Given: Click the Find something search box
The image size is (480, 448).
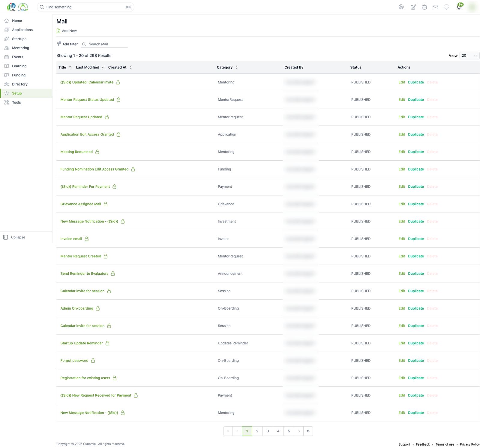Looking at the screenshot, I should click(85, 7).
